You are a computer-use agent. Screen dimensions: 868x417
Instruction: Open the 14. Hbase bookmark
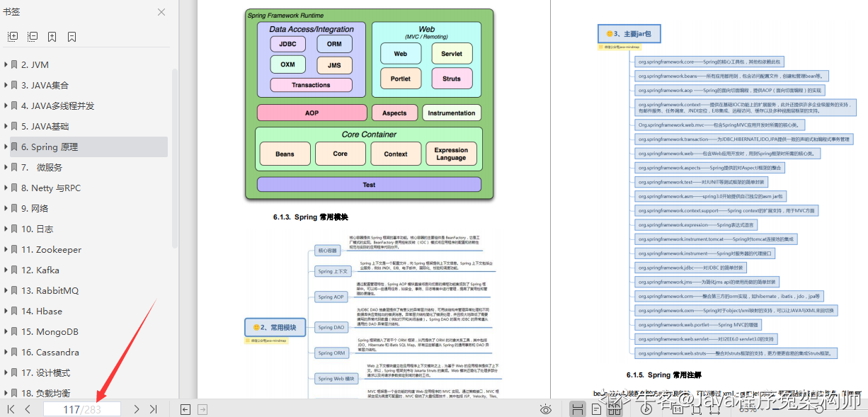(x=42, y=311)
